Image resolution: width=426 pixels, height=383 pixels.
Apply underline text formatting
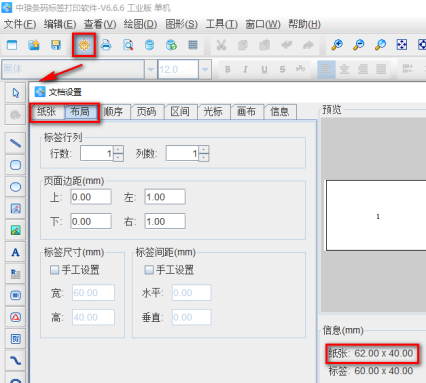(x=264, y=69)
